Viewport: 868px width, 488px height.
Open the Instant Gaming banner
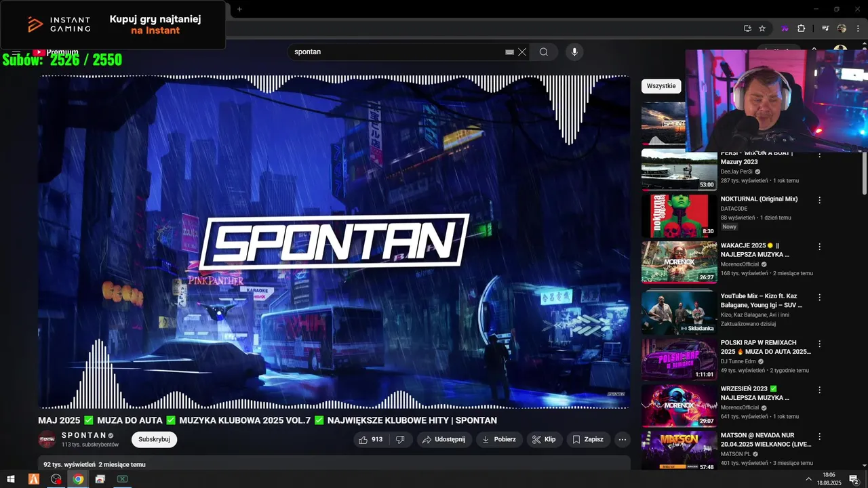pyautogui.click(x=113, y=24)
